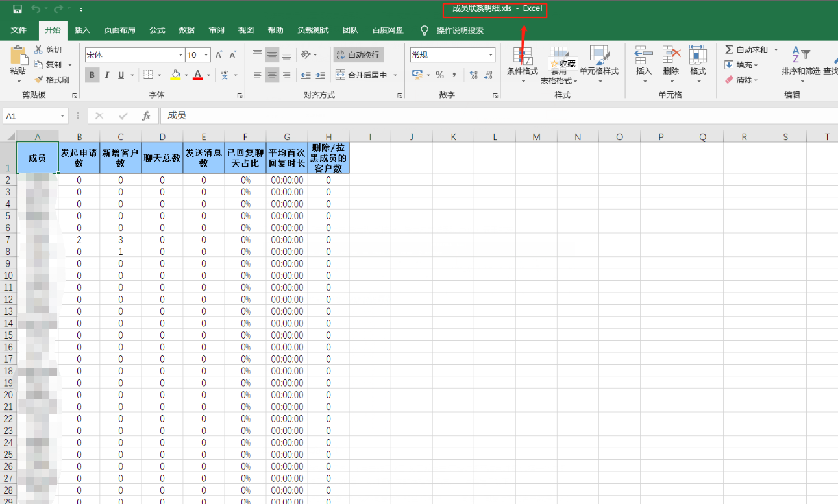Toggle Align Right
838x504 pixels.
coord(287,75)
